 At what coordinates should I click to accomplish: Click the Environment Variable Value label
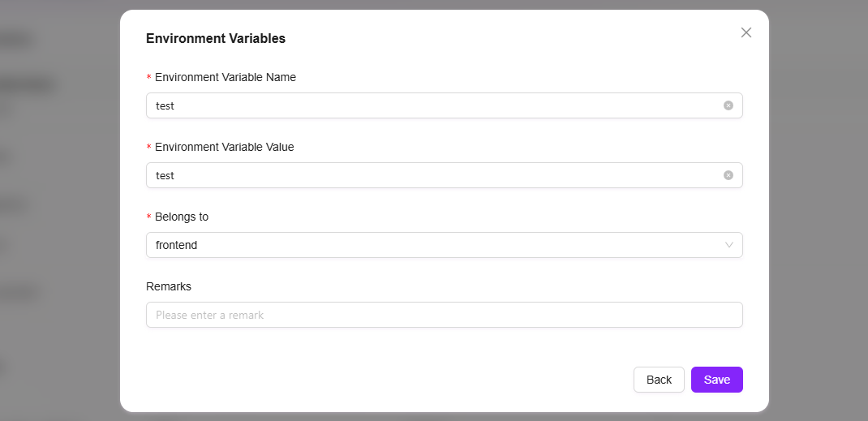pyautogui.click(x=224, y=147)
